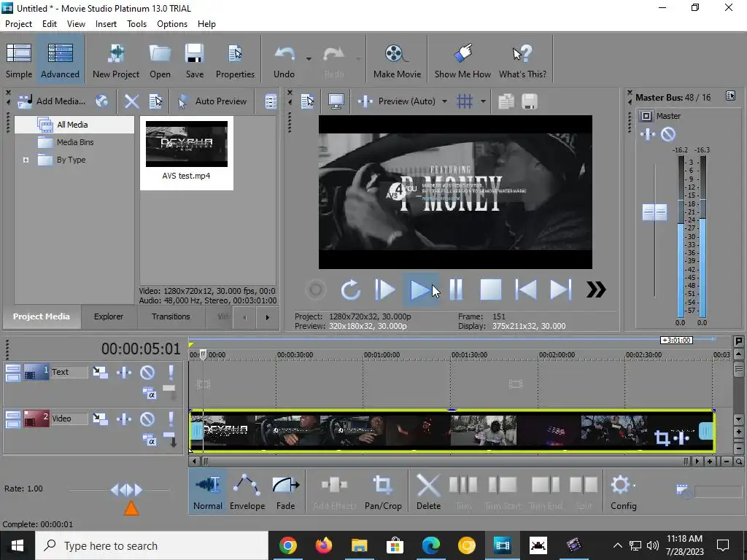Open Config toolbar settings
Image resolution: width=747 pixels, height=560 pixels.
click(623, 491)
